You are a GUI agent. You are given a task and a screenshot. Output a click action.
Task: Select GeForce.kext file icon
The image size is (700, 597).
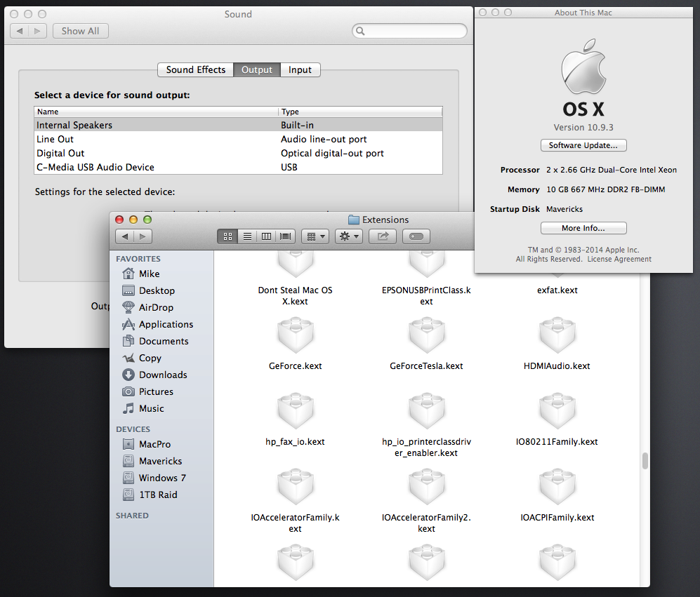295,335
